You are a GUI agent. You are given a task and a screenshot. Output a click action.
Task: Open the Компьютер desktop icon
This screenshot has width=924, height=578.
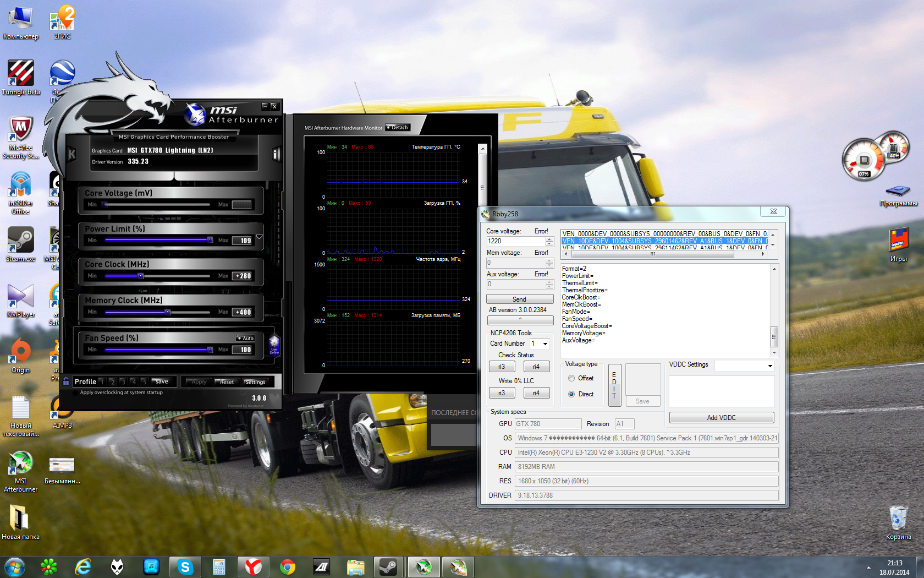(x=20, y=23)
